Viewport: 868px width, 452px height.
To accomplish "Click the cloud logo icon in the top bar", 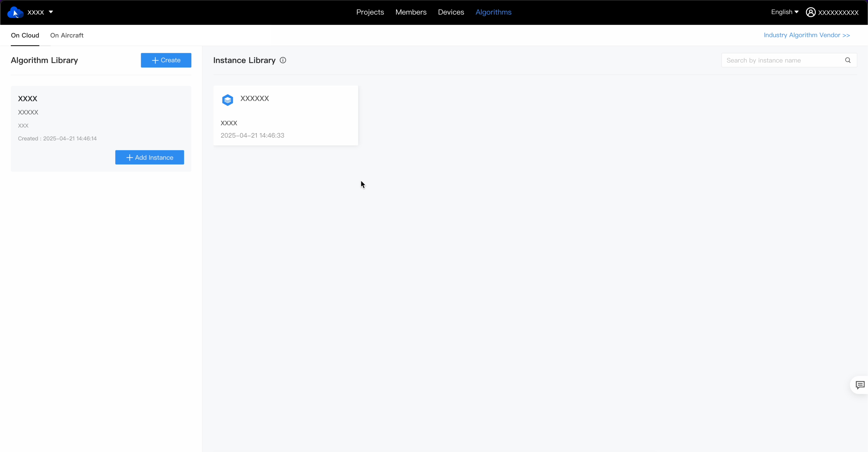I will [x=15, y=12].
